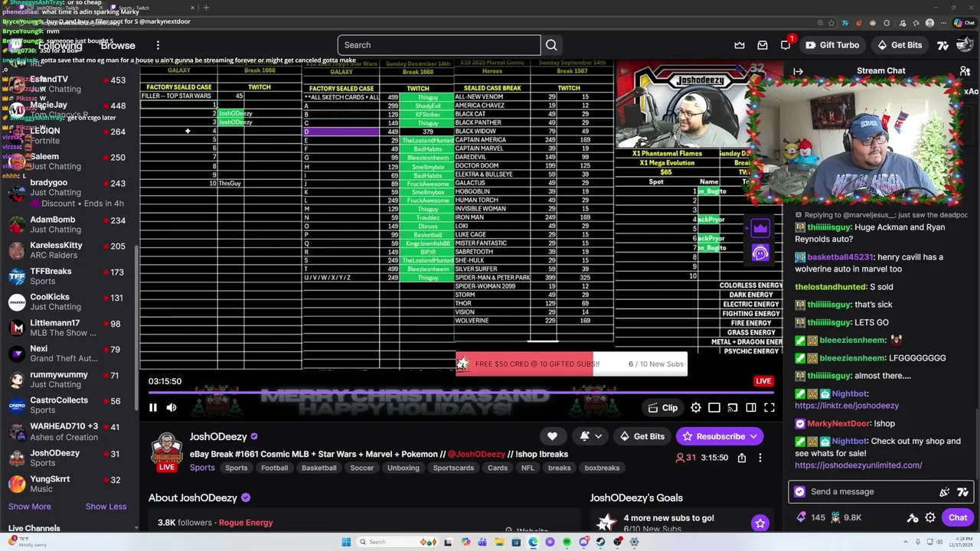Image resolution: width=980 pixels, height=551 pixels.
Task: Go to Browse page
Action: pos(118,45)
